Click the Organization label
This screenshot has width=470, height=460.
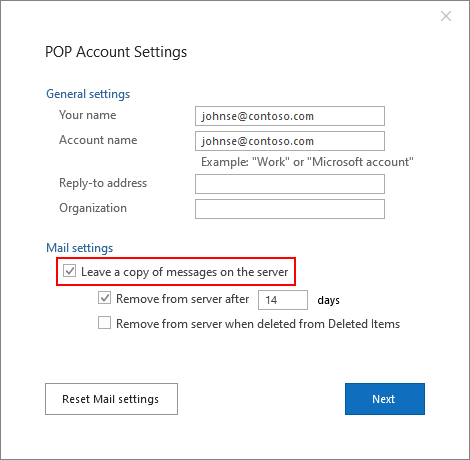tap(93, 208)
